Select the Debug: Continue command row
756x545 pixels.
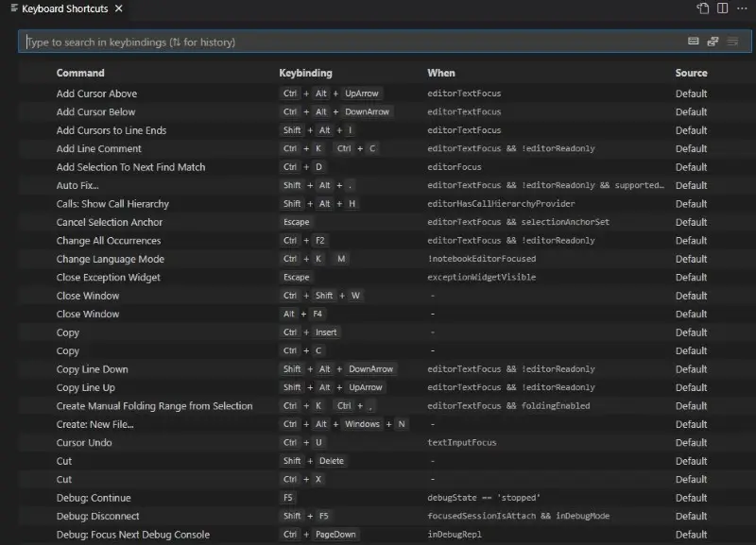click(94, 498)
